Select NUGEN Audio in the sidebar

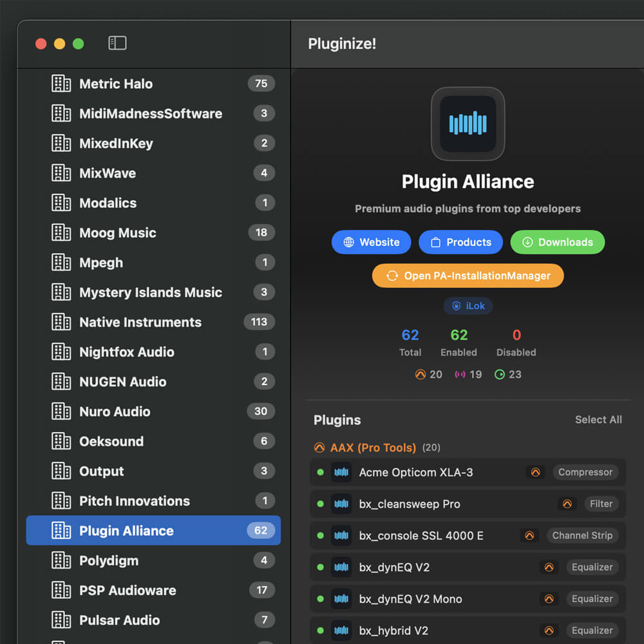[x=153, y=381]
